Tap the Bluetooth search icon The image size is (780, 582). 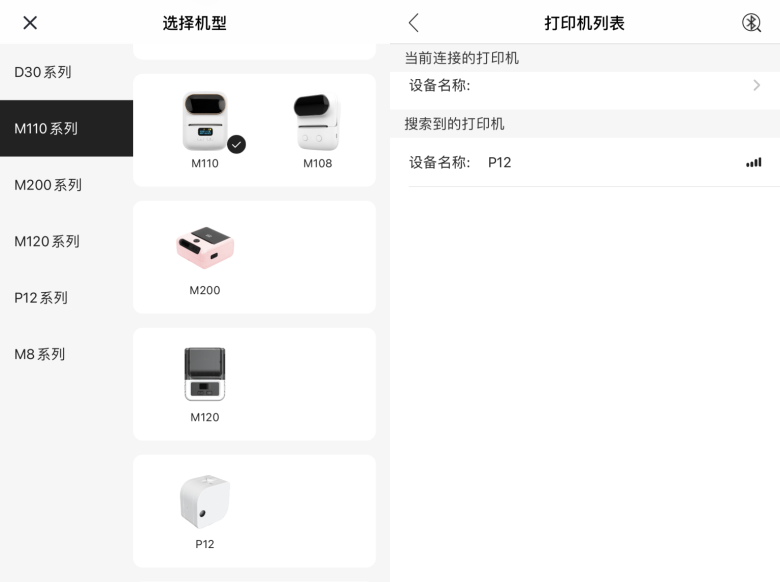751,22
